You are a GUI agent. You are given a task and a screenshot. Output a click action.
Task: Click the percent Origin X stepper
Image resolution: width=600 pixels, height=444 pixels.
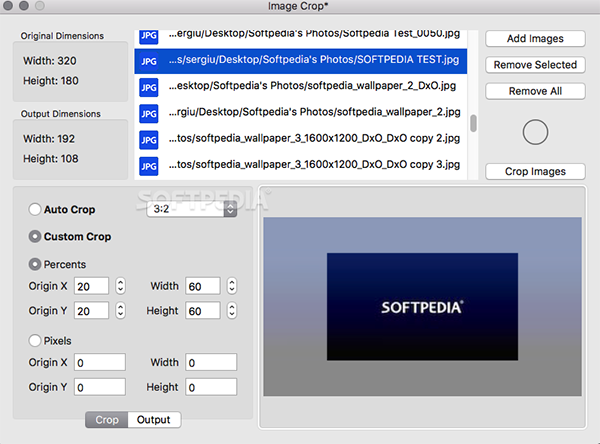(120, 286)
